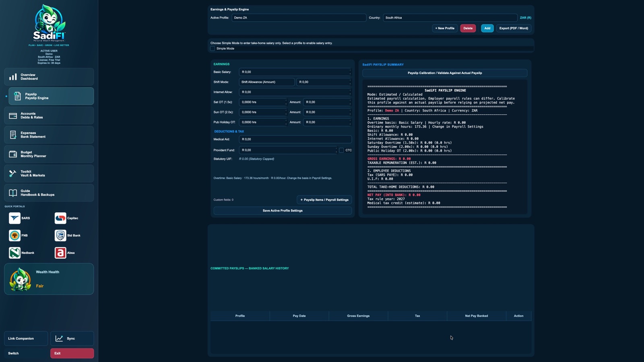Click the red Delete button
This screenshot has width=644, height=362.
(468, 28)
